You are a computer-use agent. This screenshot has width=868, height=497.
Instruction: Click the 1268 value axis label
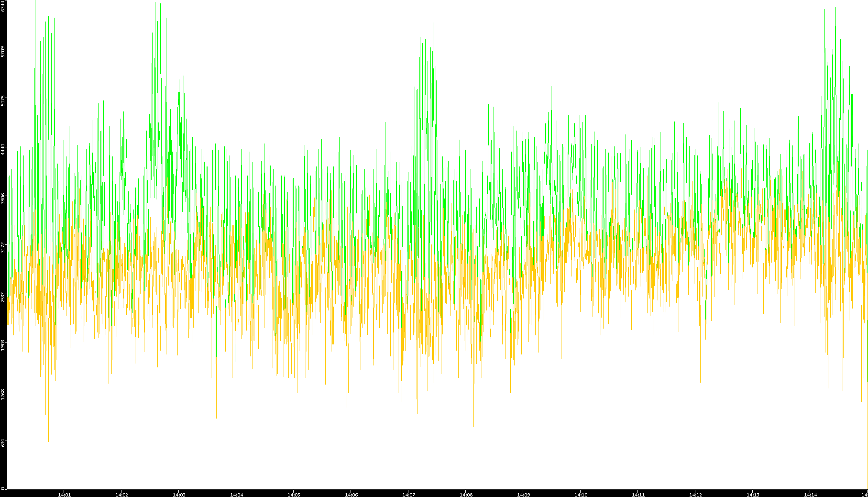click(3, 394)
